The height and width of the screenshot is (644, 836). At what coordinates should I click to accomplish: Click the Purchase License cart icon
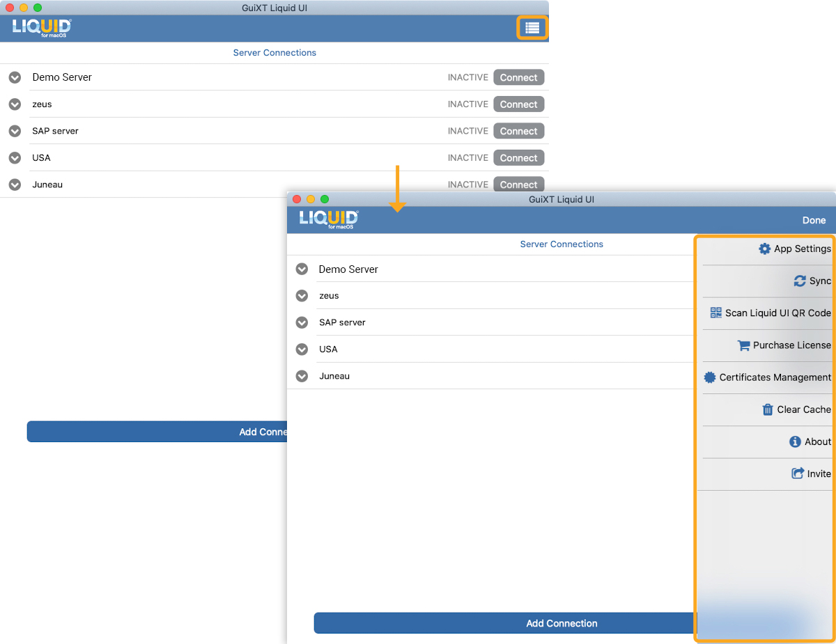tap(743, 345)
